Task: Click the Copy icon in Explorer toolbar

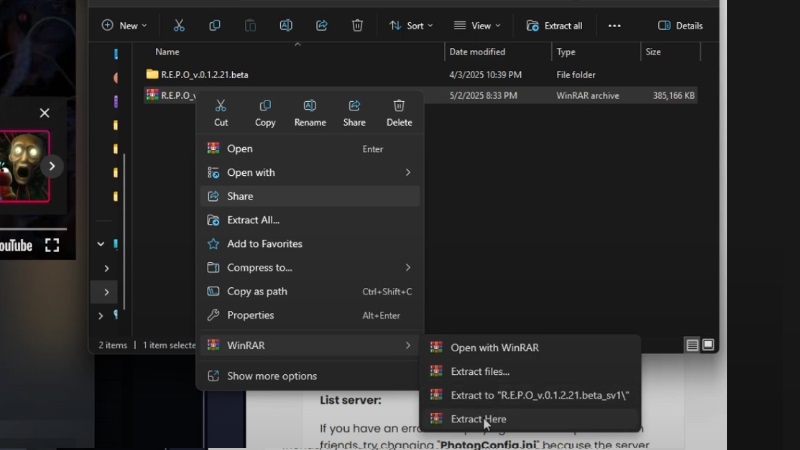Action: [x=215, y=26]
